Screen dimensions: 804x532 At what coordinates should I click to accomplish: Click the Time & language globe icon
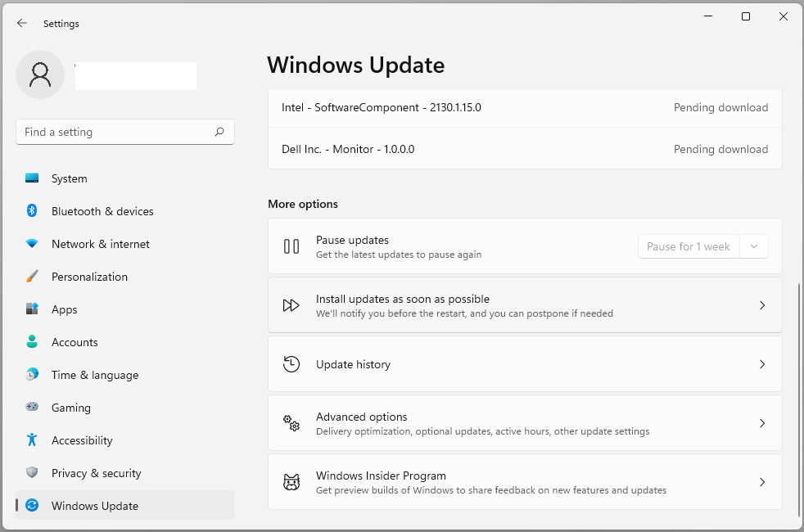tap(32, 375)
